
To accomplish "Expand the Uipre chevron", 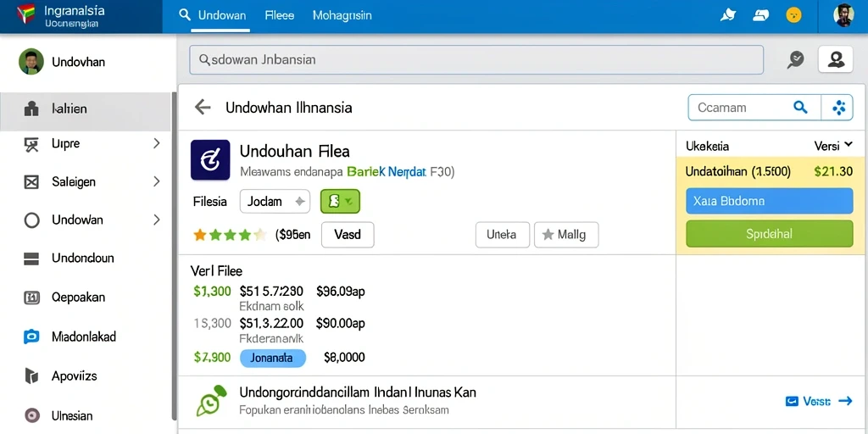I will coord(157,144).
